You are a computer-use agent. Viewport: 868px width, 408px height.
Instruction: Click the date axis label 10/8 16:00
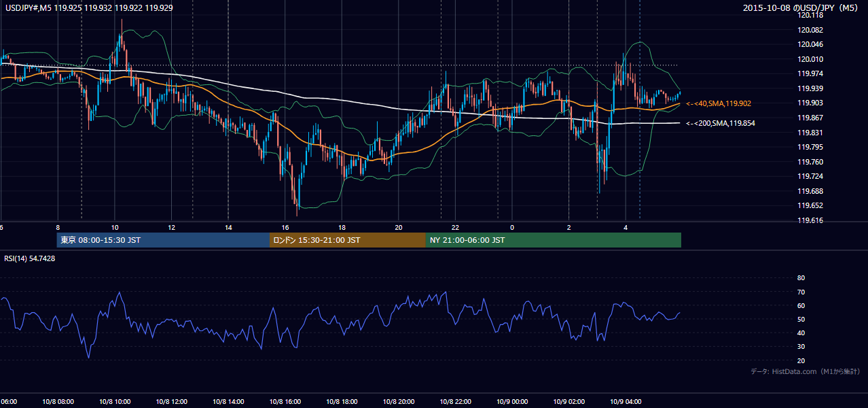coord(285,402)
